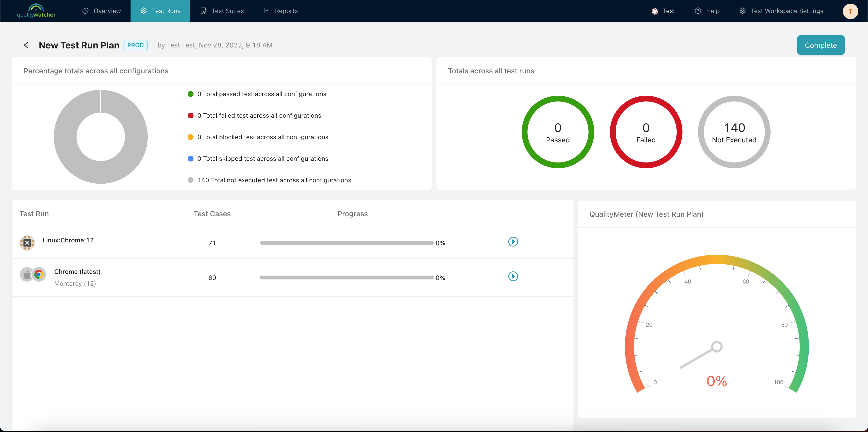
Task: Click the Complete button
Action: (x=821, y=45)
